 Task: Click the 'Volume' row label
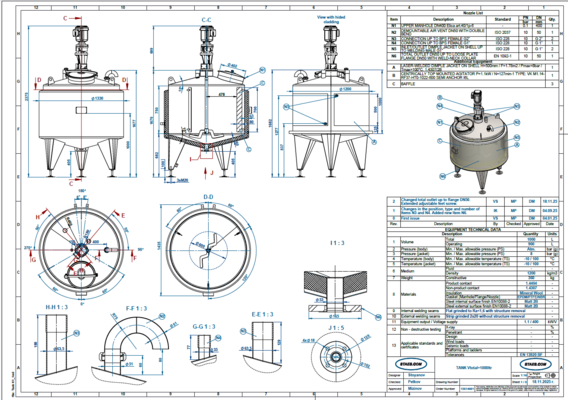pos(407,242)
